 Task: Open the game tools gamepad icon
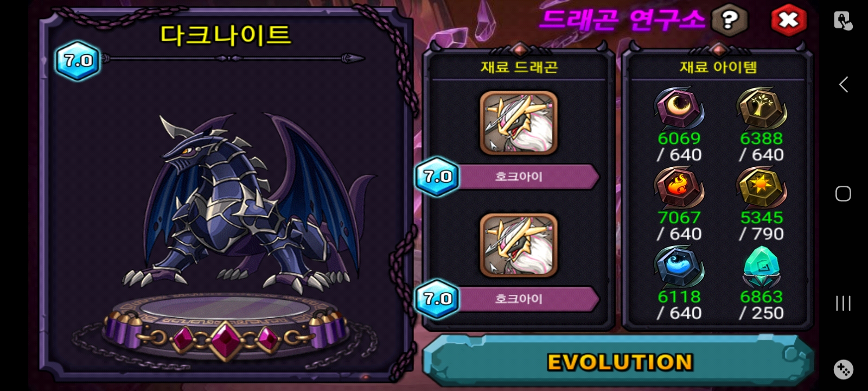click(843, 369)
